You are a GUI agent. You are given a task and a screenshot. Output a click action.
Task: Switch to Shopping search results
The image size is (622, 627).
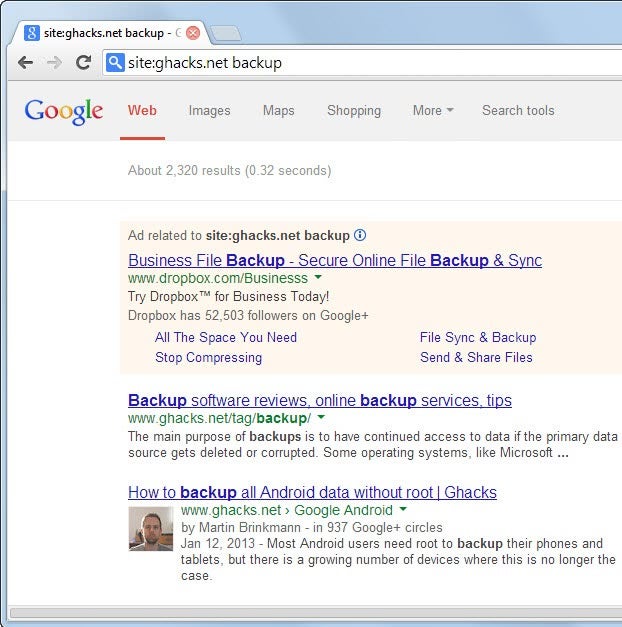[x=354, y=111]
